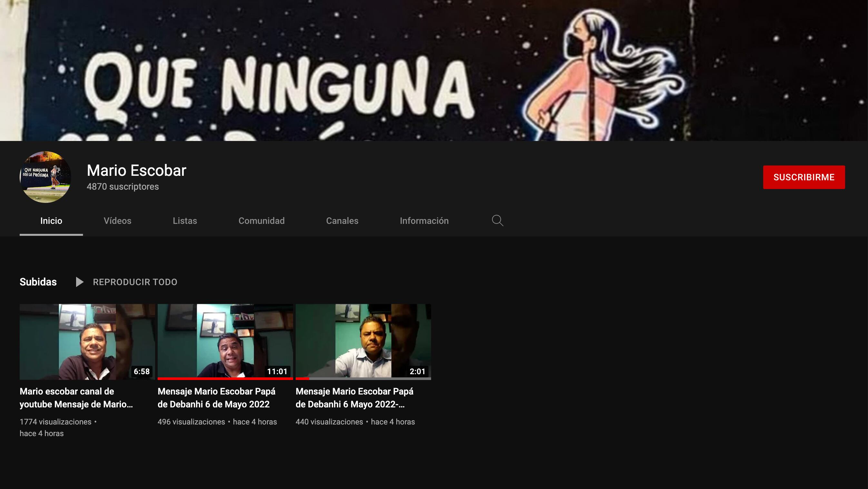Click the red progress bar on 11:01 video
Image resolution: width=868 pixels, height=489 pixels.
coord(225,378)
